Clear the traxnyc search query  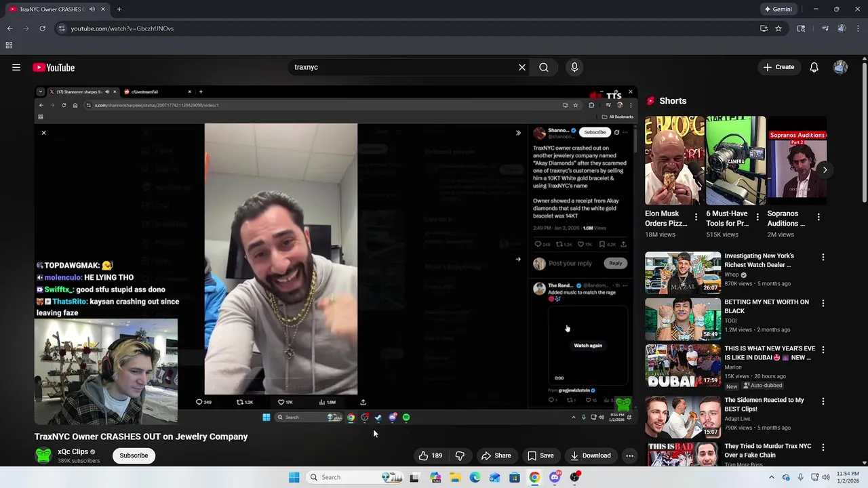point(522,67)
